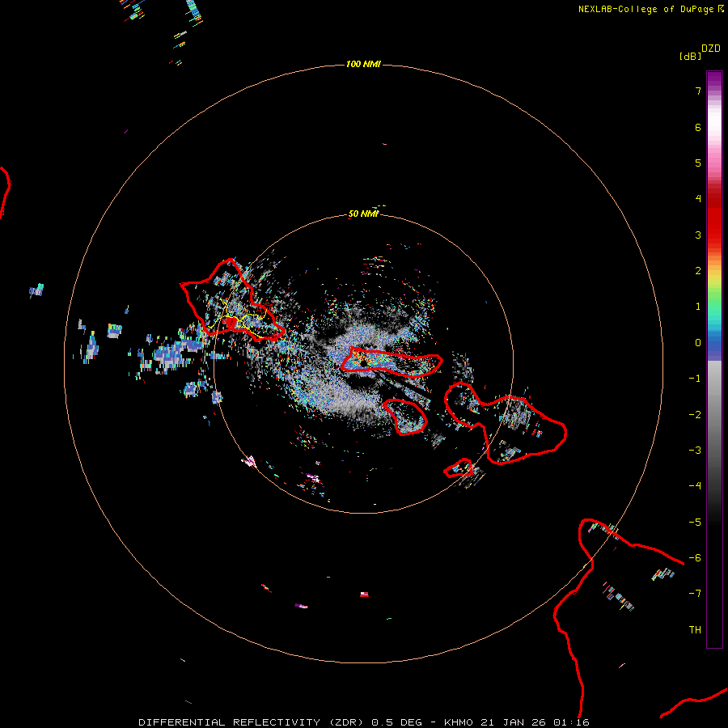Click the -4 dB value on the scale
The image size is (728, 728).
click(695, 486)
